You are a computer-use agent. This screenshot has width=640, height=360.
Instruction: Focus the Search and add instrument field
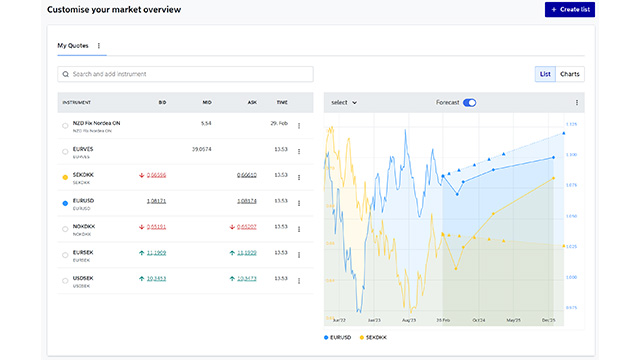click(x=185, y=74)
